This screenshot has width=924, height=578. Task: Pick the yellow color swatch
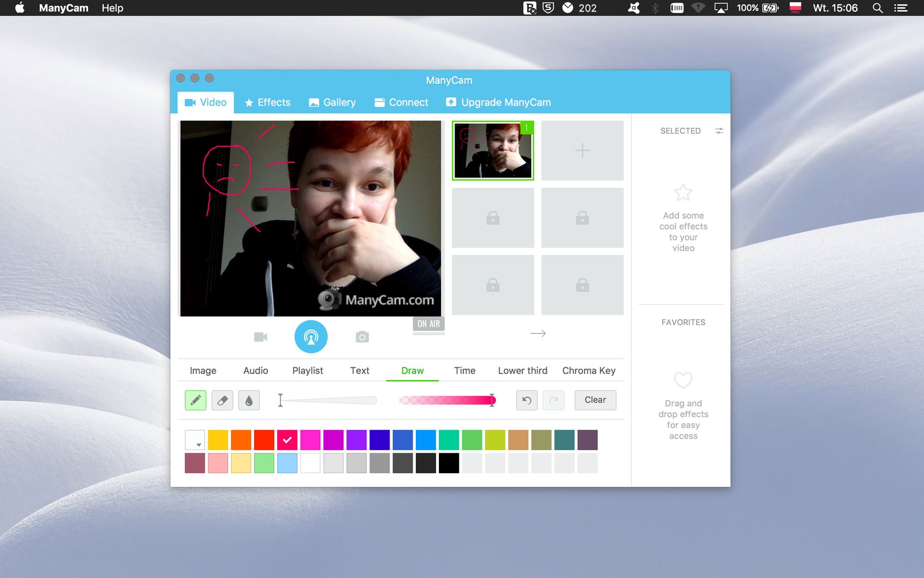(x=218, y=440)
